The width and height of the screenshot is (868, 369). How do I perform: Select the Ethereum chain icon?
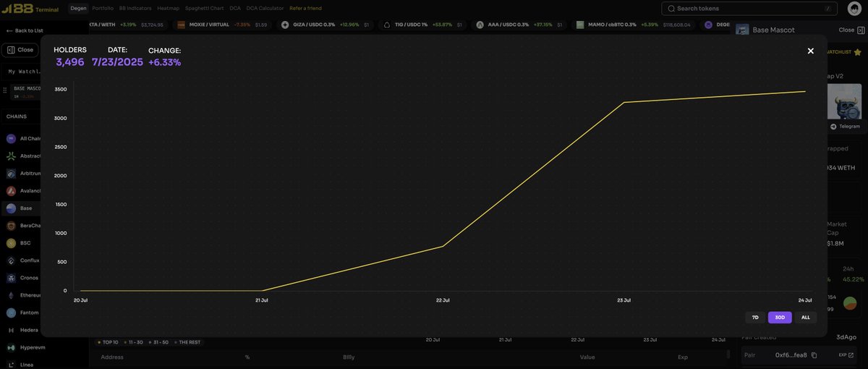click(x=11, y=295)
